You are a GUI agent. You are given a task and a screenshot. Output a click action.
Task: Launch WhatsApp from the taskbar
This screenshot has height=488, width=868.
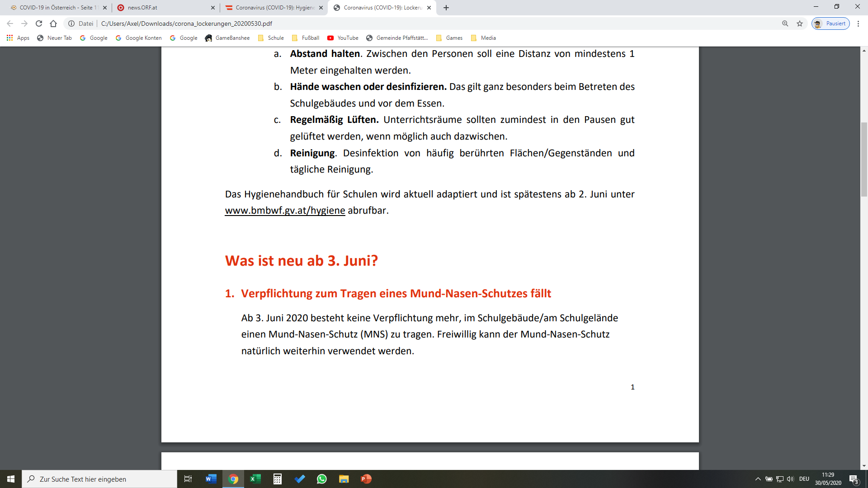322,479
